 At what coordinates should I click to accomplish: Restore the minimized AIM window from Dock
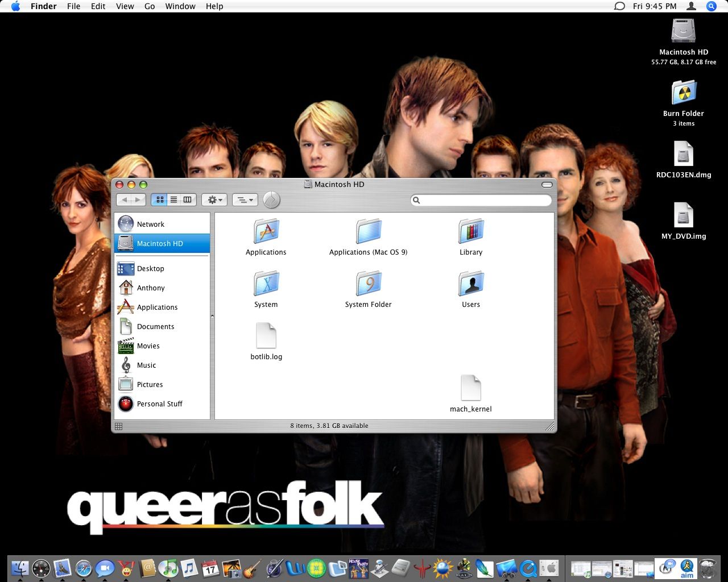click(687, 568)
